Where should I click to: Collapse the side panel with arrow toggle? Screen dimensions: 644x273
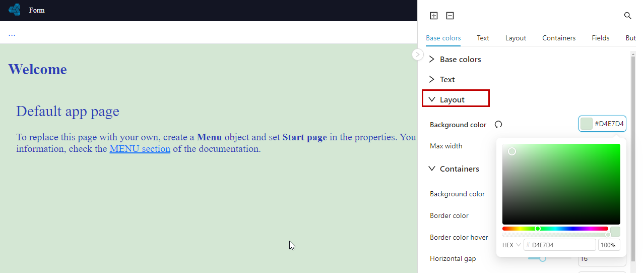point(418,54)
